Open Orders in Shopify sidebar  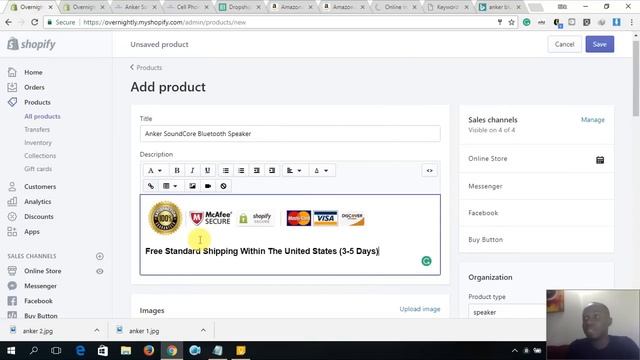point(34,87)
